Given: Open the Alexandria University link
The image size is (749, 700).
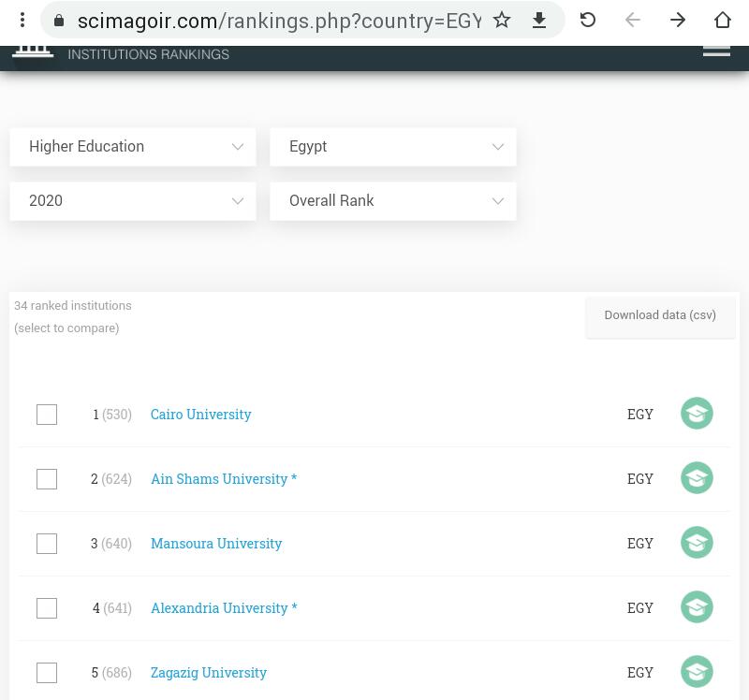Looking at the screenshot, I should click(224, 608).
